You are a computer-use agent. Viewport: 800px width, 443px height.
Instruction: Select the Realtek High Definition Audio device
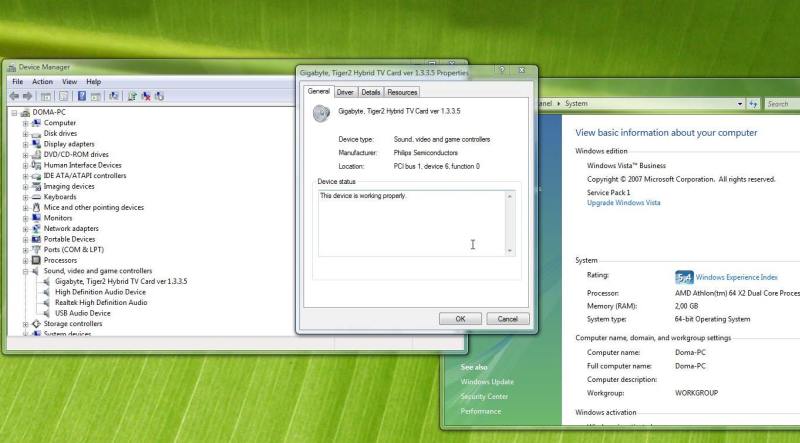(x=100, y=302)
